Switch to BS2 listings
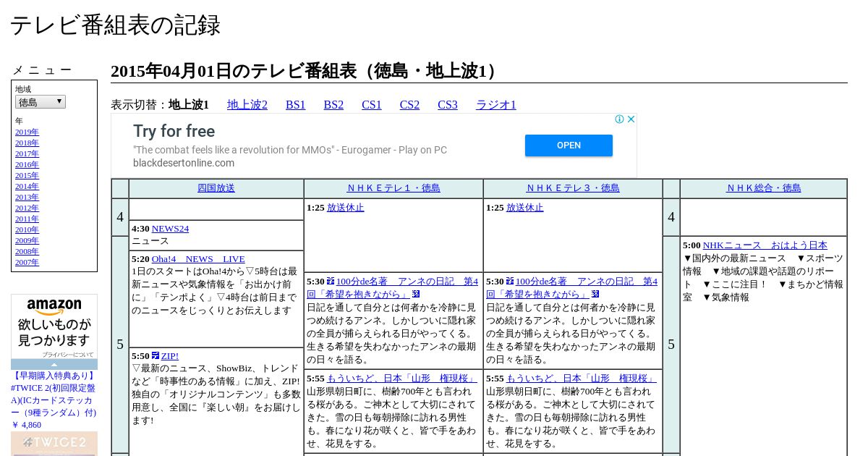 click(333, 105)
